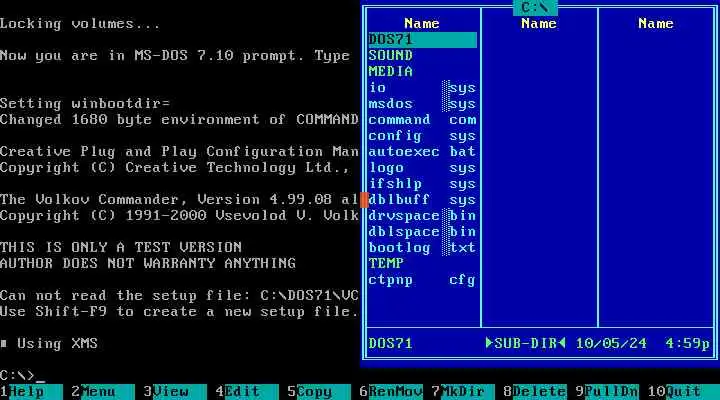Click the 10 Quit function key

pos(684,392)
